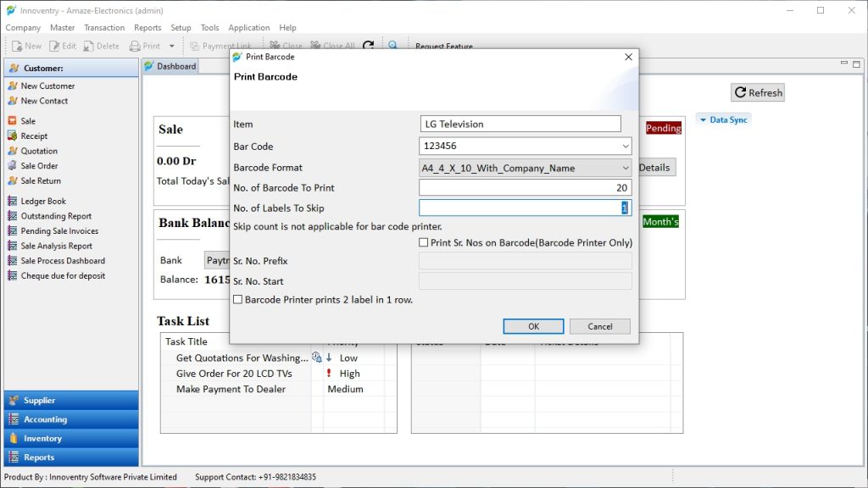The width and height of the screenshot is (868, 488).
Task: Open the Transaction menu
Action: [x=104, y=28]
